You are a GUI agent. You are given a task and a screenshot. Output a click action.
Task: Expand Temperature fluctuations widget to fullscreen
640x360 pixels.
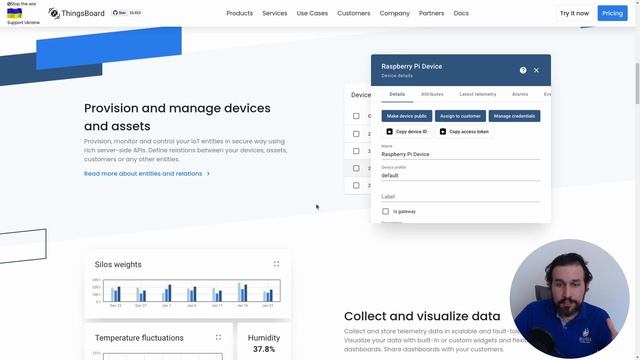[x=218, y=337]
